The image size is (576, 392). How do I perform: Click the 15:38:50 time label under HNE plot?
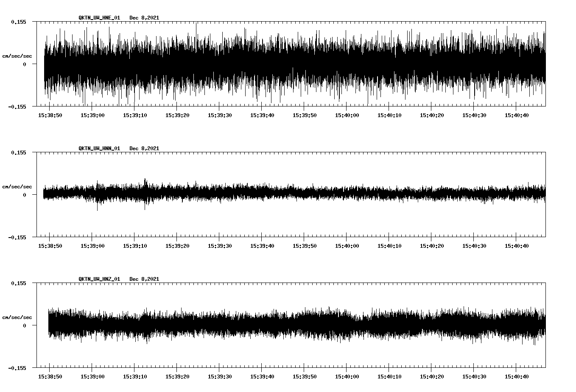coord(50,115)
